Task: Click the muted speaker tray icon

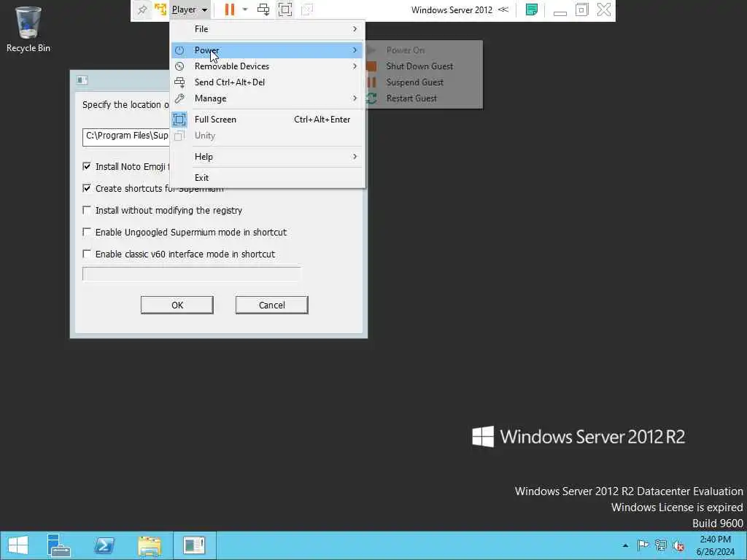Action: (x=678, y=545)
